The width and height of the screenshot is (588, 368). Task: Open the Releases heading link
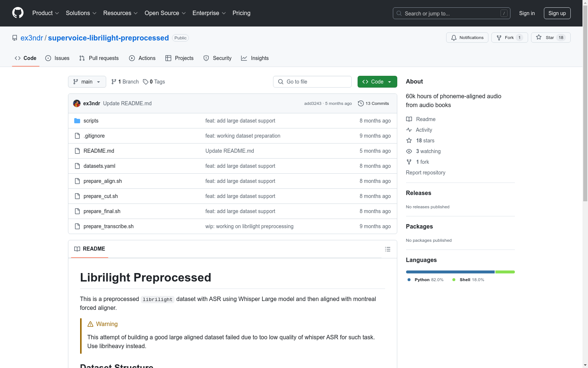(x=419, y=193)
